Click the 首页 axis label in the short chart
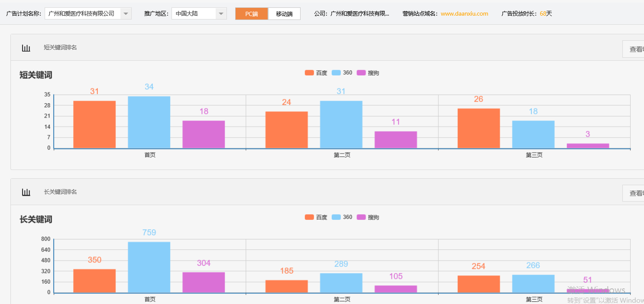Viewport: 644px width, 304px height. click(149, 154)
